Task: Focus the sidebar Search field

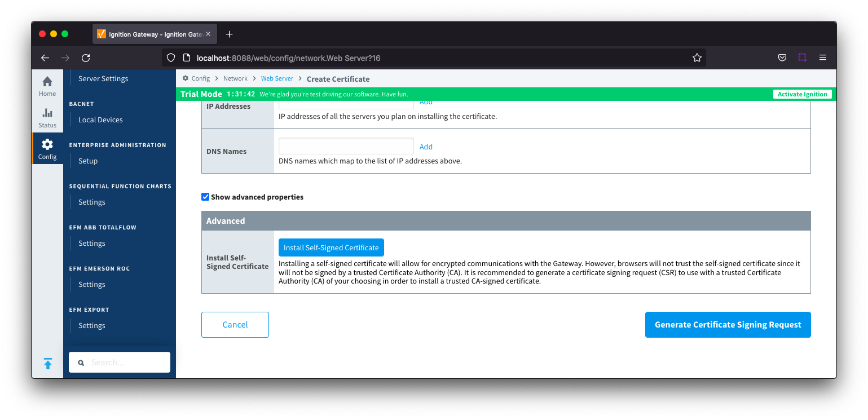Action: click(120, 362)
